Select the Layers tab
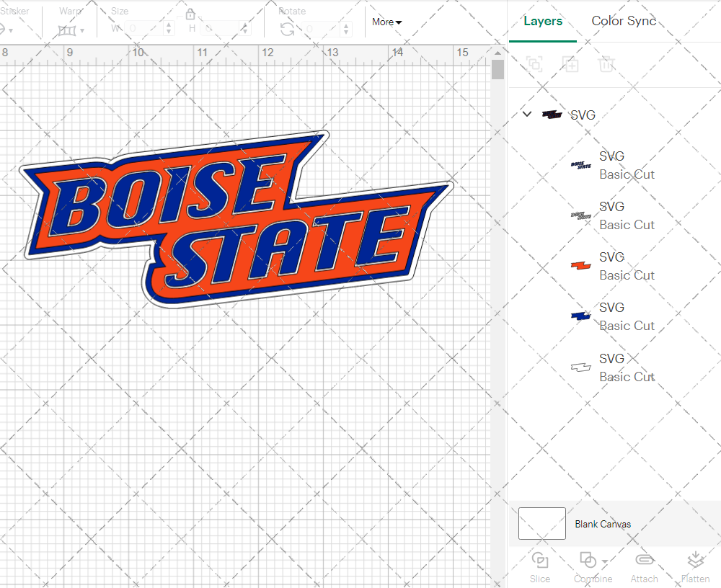This screenshot has height=588, width=721. [x=543, y=21]
